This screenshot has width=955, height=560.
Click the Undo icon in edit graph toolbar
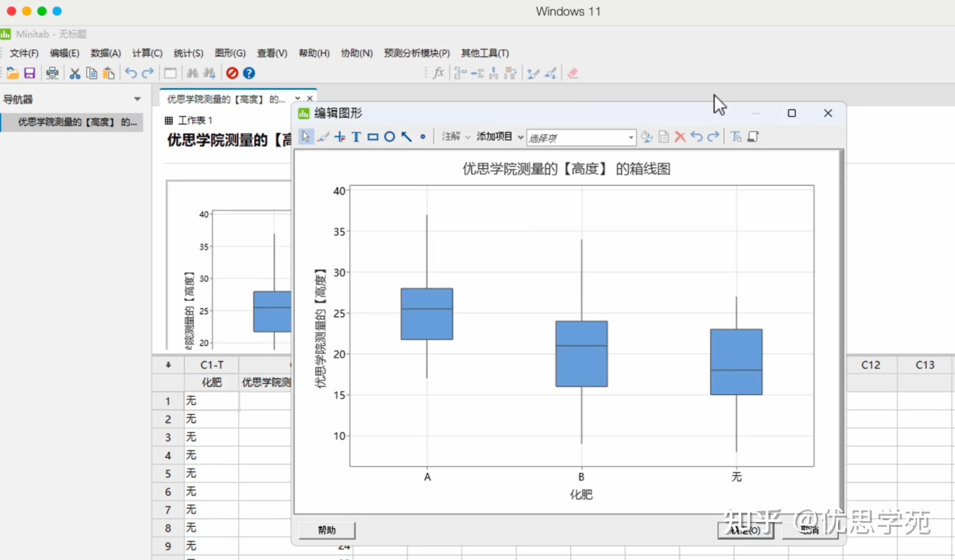click(697, 137)
